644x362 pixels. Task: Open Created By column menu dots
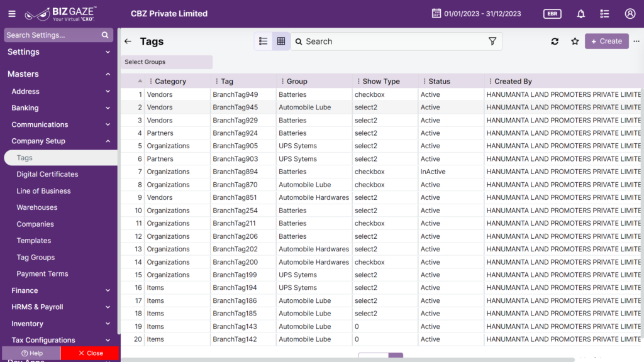[490, 81]
